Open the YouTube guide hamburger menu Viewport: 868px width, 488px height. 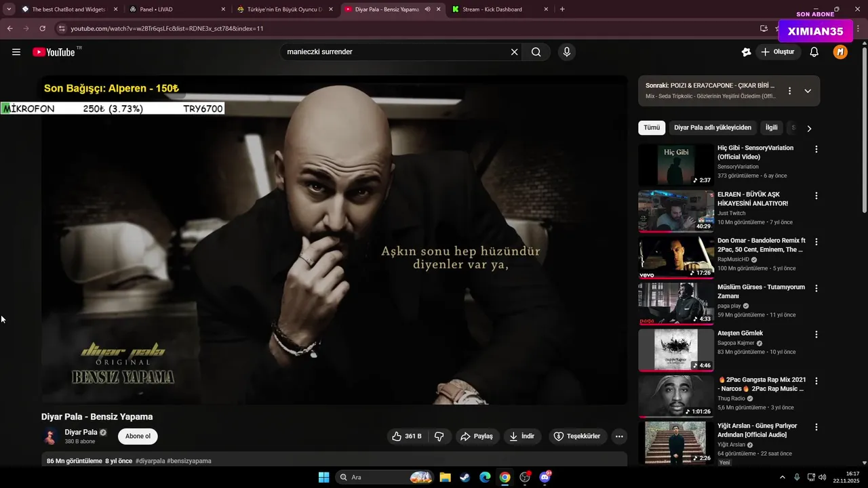point(16,52)
